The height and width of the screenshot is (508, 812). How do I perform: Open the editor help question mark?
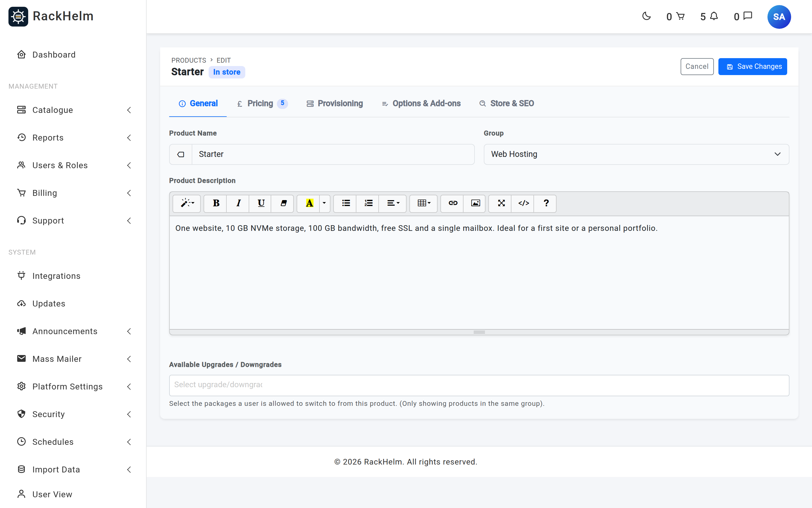pos(546,203)
